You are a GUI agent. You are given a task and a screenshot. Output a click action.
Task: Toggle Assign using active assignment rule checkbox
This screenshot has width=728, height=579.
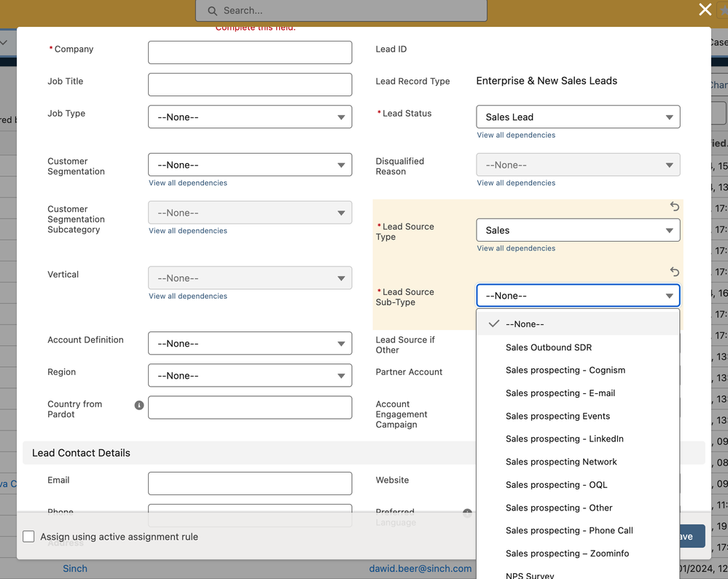[29, 537]
